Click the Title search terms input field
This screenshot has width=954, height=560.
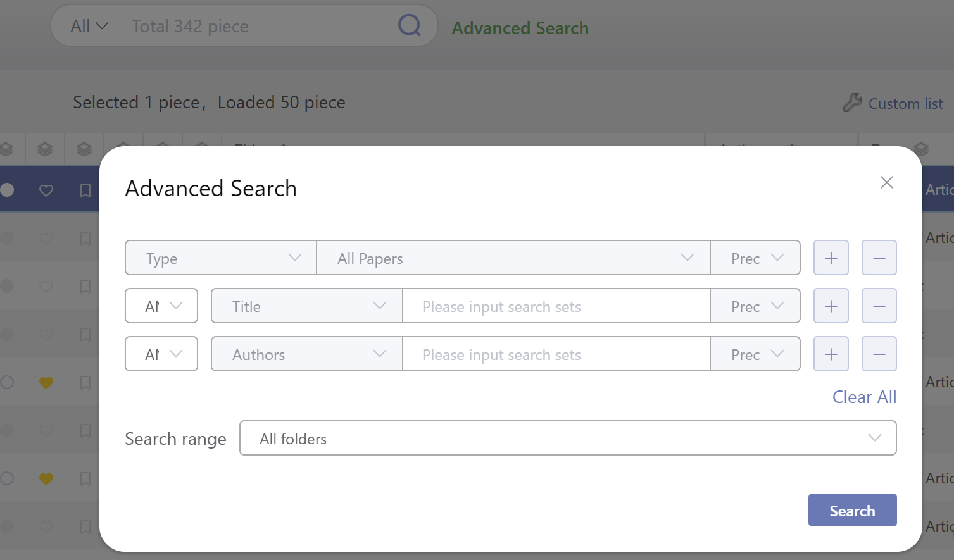point(556,306)
